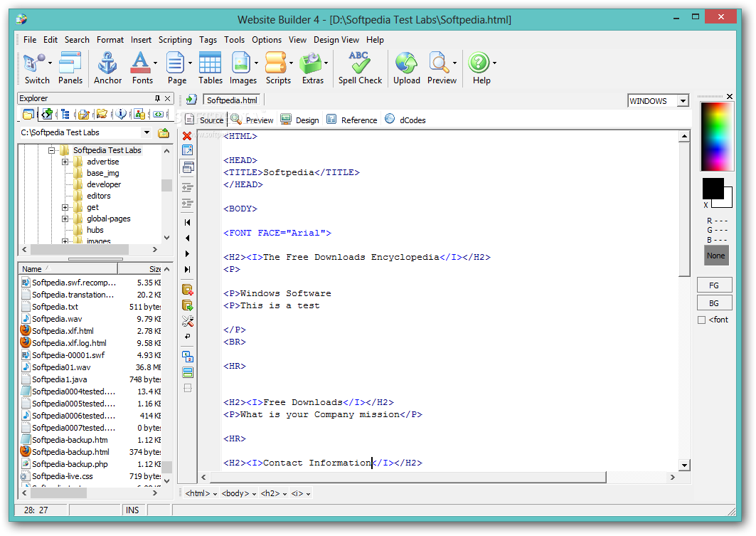
Task: Click the Softpedia.html document tab
Action: (x=232, y=100)
